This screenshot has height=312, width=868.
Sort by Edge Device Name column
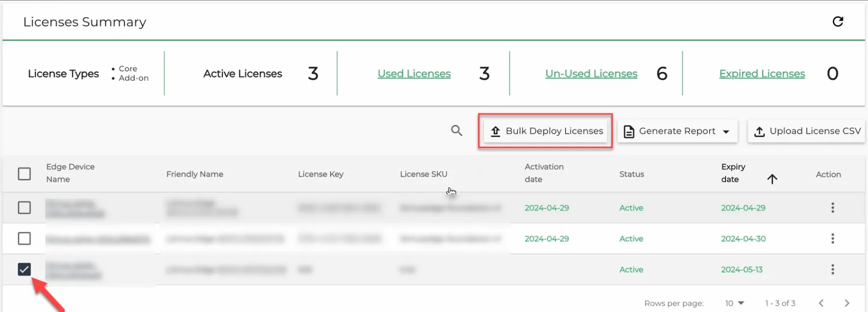tap(70, 173)
